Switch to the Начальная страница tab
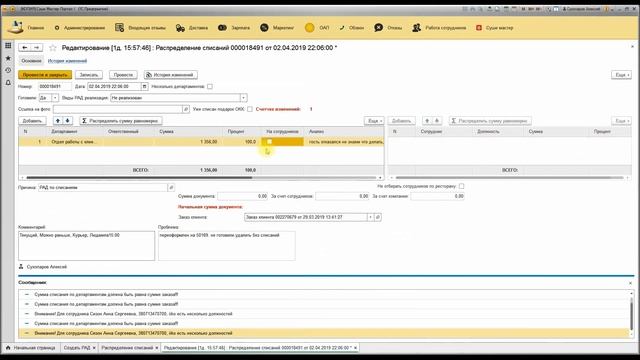Screen dimensions: 640x360 point(31,348)
